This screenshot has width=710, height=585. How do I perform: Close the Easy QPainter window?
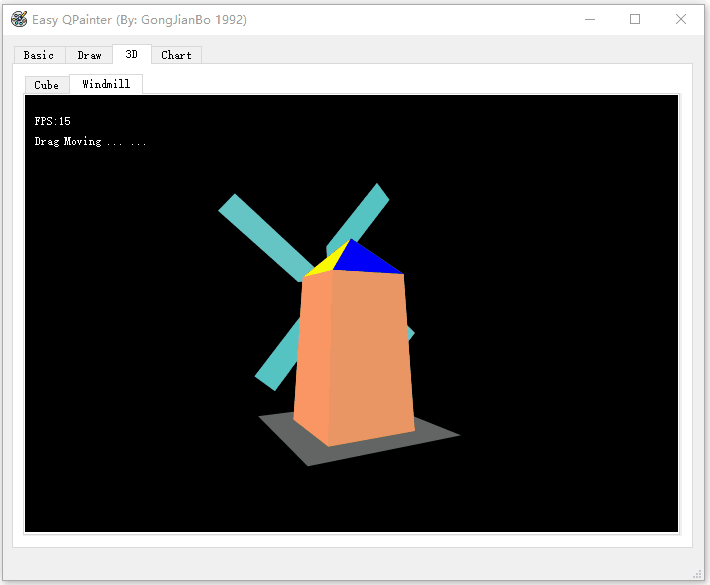pyautogui.click(x=681, y=19)
